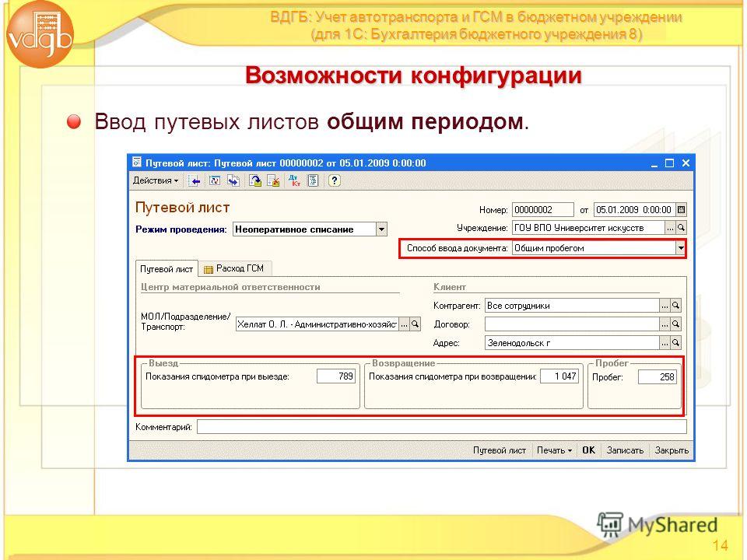The width and height of the screenshot is (747, 560).
Task: Click magnifier icon beside Учреждение field
Action: (x=682, y=228)
